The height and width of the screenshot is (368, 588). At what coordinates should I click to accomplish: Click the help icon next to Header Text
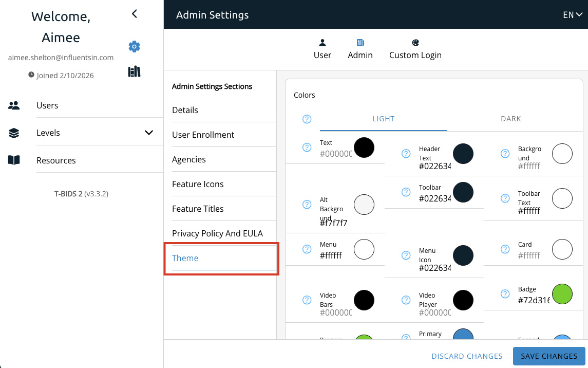tap(406, 153)
